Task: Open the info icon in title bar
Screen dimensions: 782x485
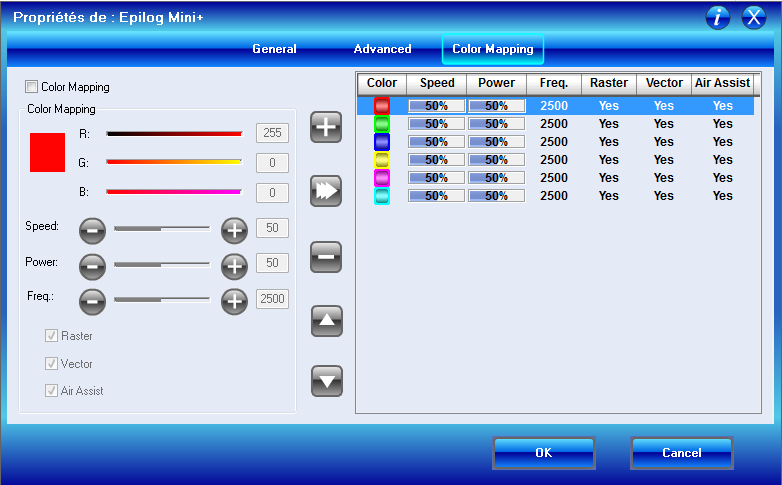Action: click(718, 17)
